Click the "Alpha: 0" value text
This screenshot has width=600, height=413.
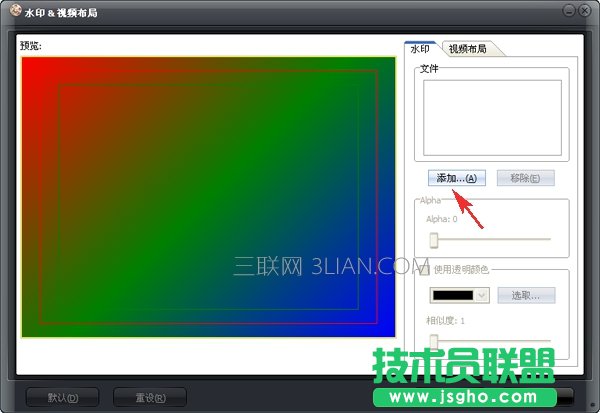442,219
